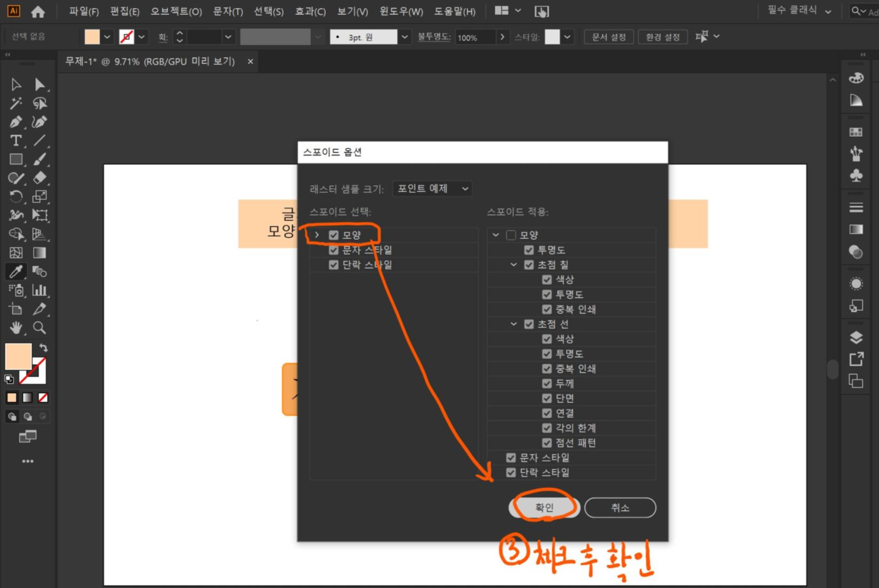Check 모양 checkbox under 스포이드 적용
Image resolution: width=879 pixels, height=588 pixels.
[511, 235]
